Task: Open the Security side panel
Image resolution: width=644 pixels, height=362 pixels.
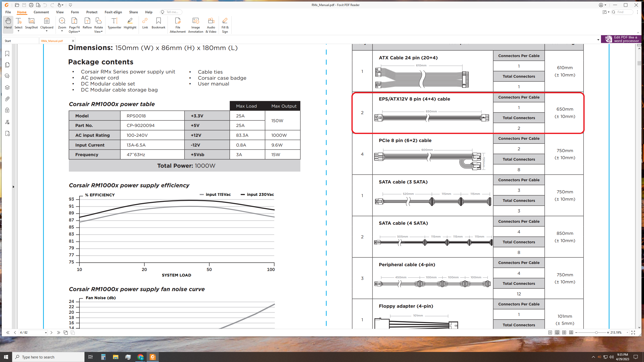Action: point(7,110)
